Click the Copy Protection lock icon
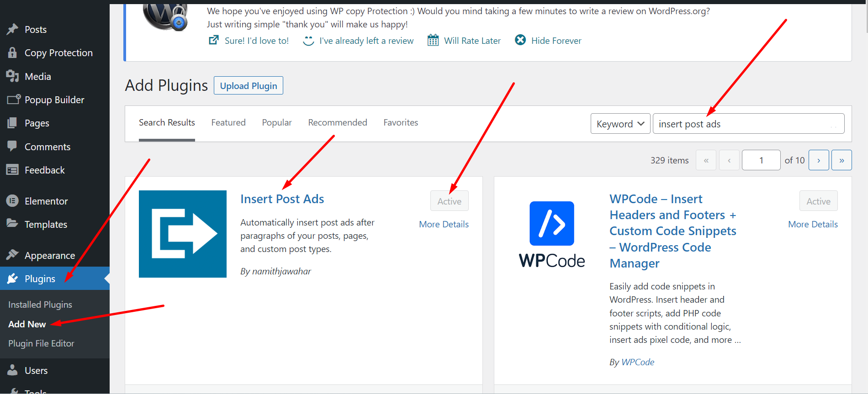Screen dimensions: 868x394 pyautogui.click(x=12, y=53)
